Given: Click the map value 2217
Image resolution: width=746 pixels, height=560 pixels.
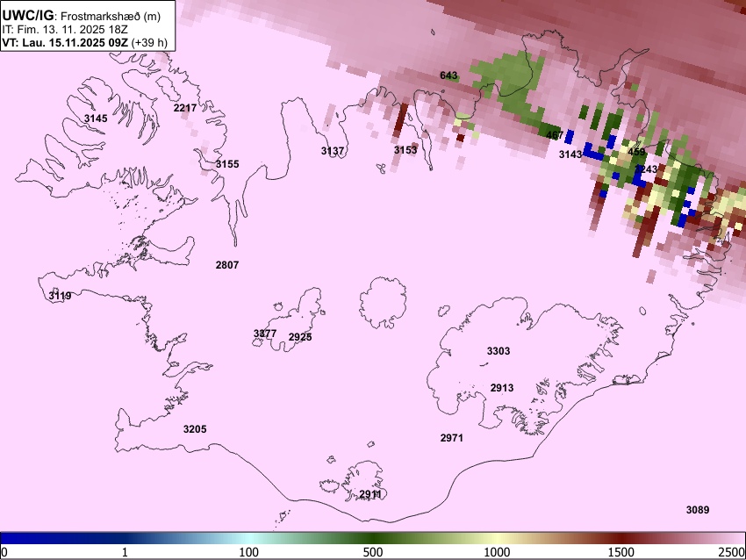Looking at the screenshot, I should 185,108.
